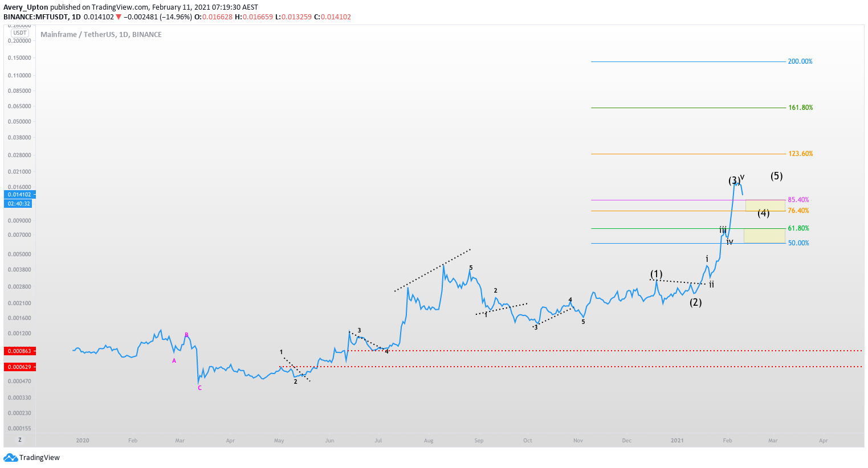
Task: Click the pink C wave label
Action: click(x=199, y=388)
